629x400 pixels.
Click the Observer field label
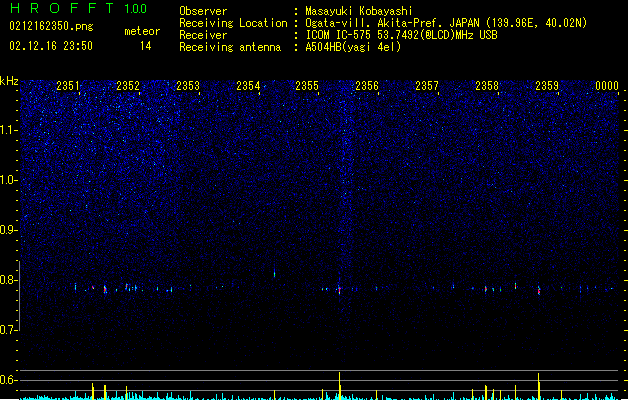coord(203,11)
